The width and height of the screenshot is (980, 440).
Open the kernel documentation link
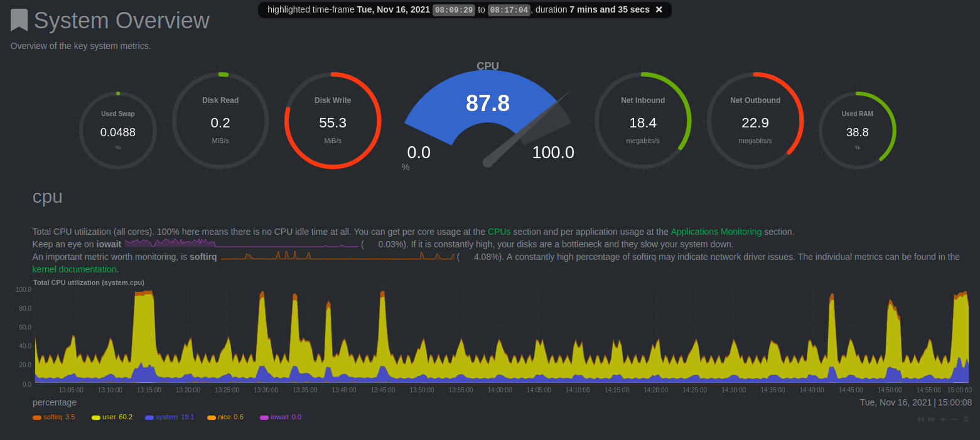(x=74, y=269)
